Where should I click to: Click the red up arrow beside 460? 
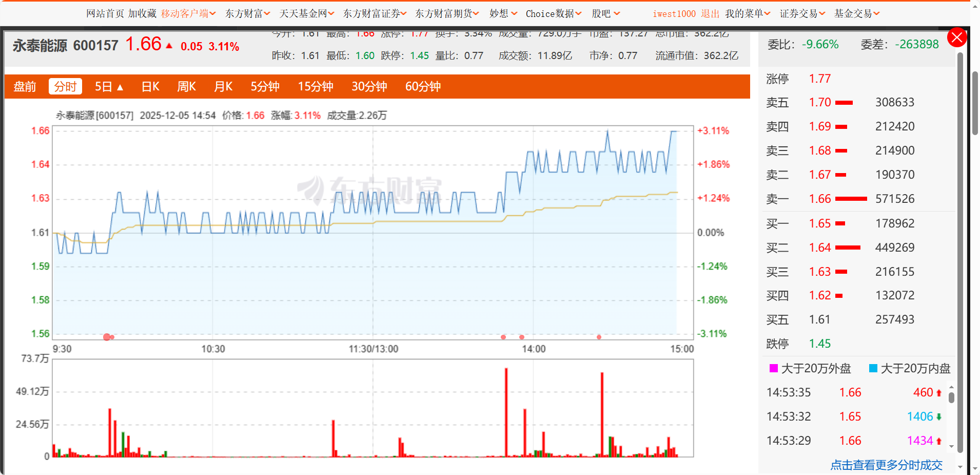939,393
